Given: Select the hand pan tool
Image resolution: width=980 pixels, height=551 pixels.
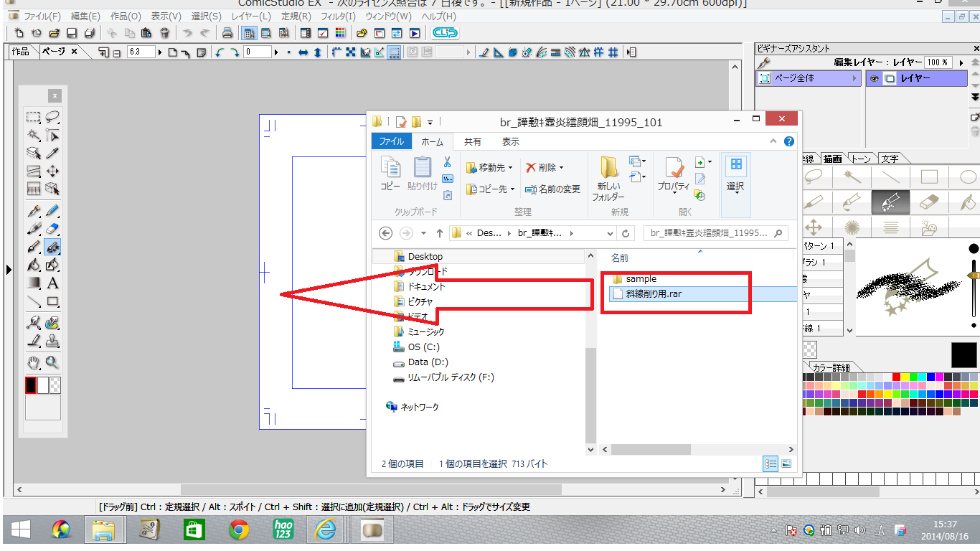Looking at the screenshot, I should point(34,362).
